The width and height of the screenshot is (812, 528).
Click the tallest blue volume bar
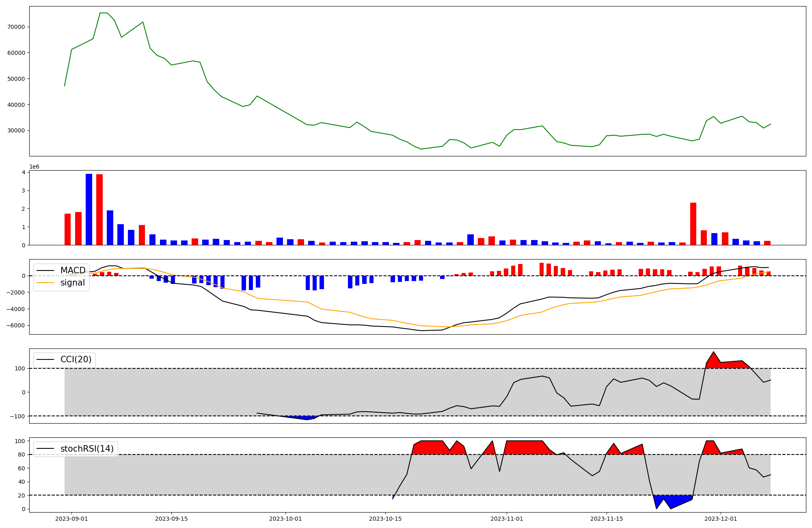pos(89,210)
